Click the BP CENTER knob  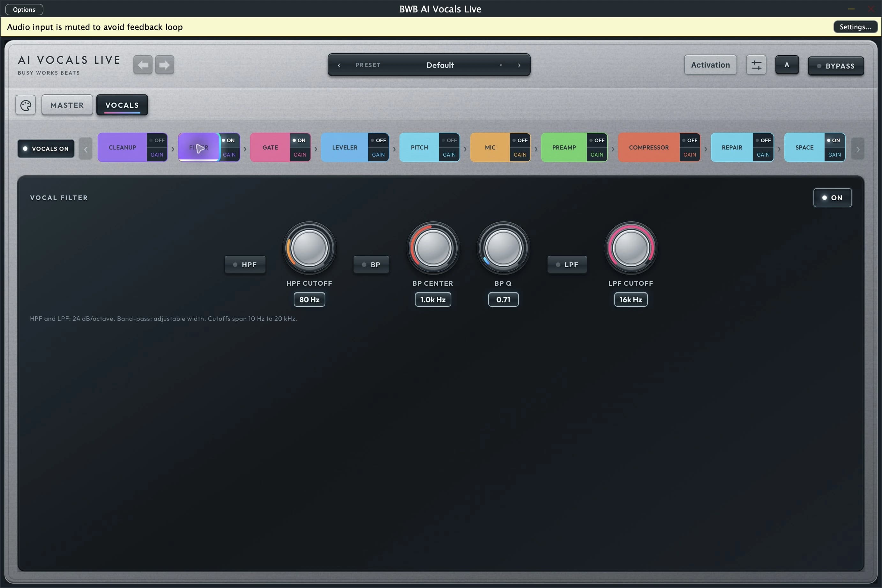[x=433, y=248]
